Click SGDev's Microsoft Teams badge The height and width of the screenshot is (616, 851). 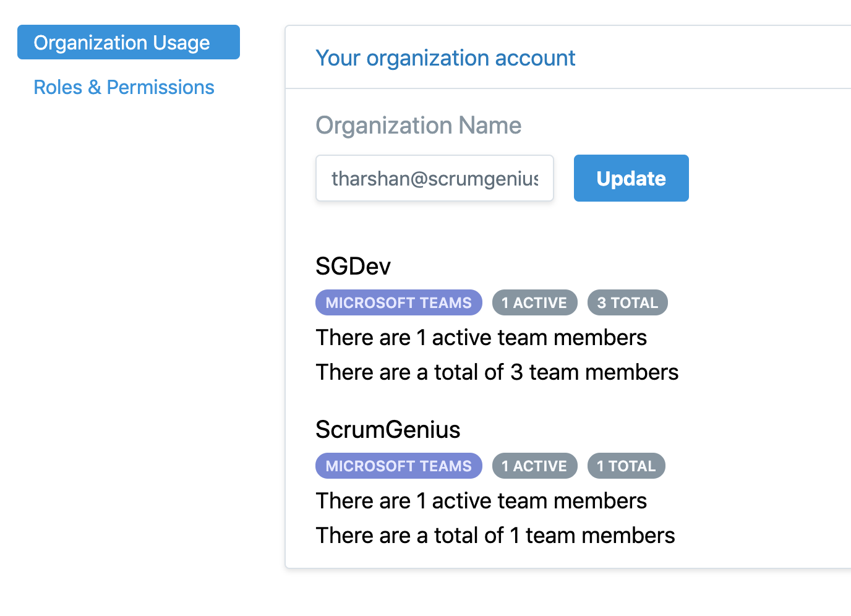click(399, 302)
